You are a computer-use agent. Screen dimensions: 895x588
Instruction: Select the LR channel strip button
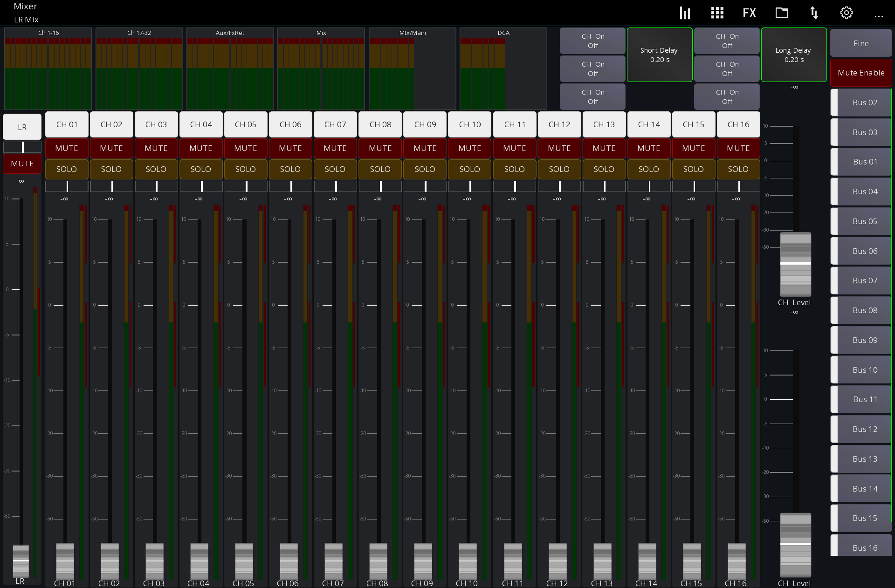(x=22, y=127)
